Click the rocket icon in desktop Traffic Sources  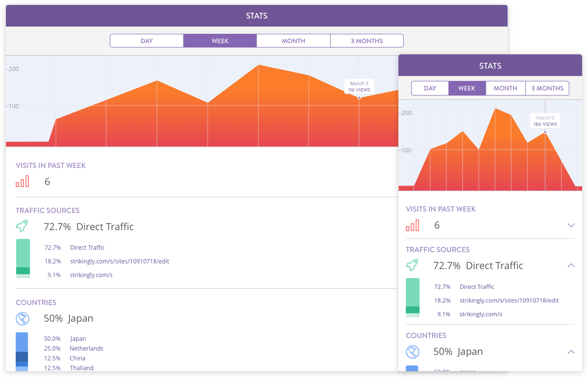tap(22, 226)
